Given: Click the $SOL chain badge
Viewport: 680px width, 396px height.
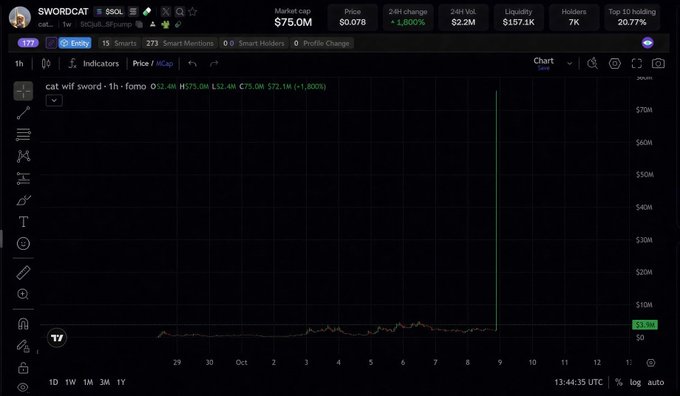Looking at the screenshot, I should click(109, 12).
